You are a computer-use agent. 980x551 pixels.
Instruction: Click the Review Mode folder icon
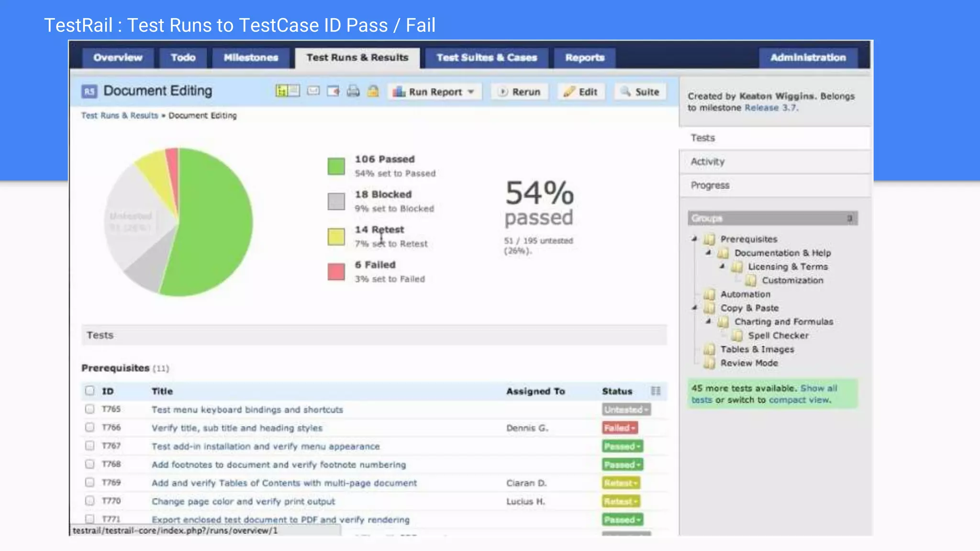pyautogui.click(x=709, y=363)
